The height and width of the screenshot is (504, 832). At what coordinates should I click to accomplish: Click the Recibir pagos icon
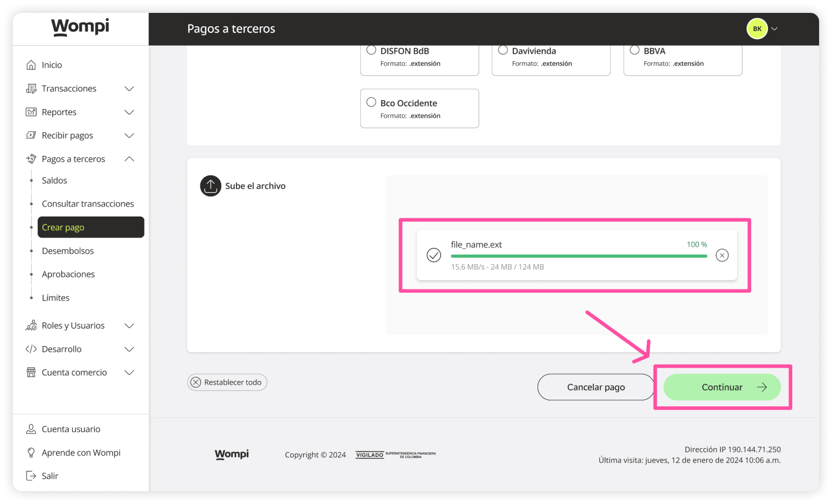pos(32,135)
